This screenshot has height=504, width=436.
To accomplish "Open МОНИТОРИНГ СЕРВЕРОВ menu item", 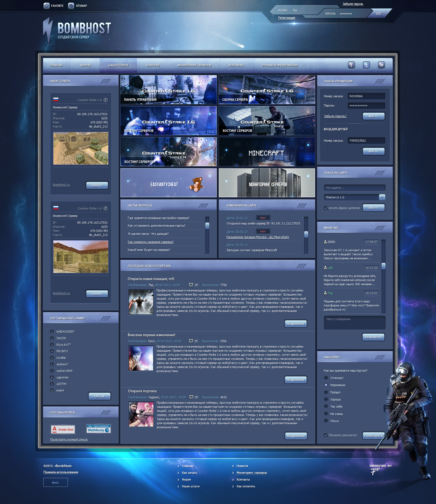I will pyautogui.click(x=194, y=65).
